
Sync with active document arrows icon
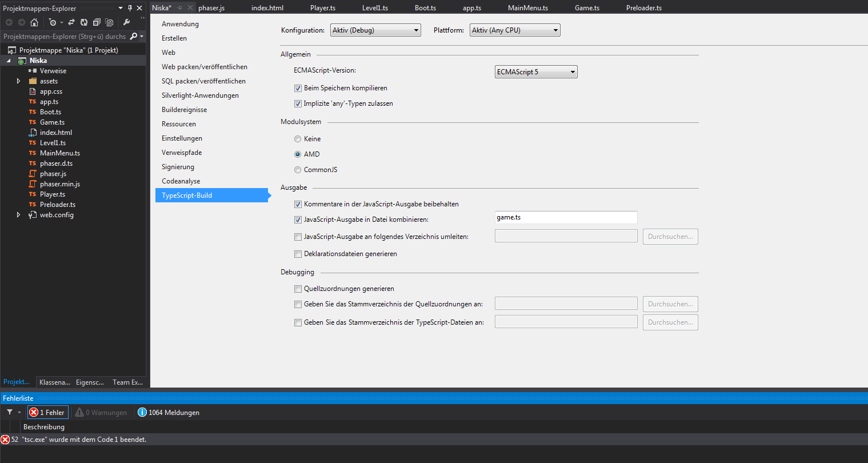[x=71, y=22]
